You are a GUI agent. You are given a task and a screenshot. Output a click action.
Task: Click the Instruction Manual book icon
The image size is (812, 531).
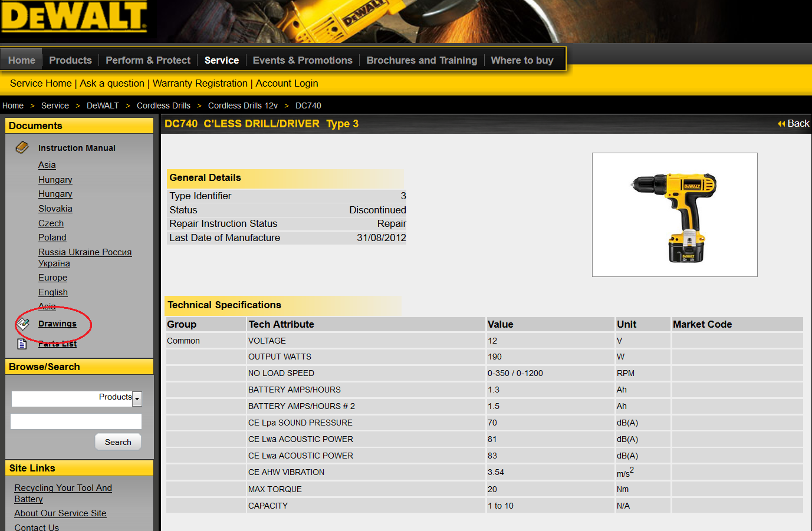[x=22, y=147]
